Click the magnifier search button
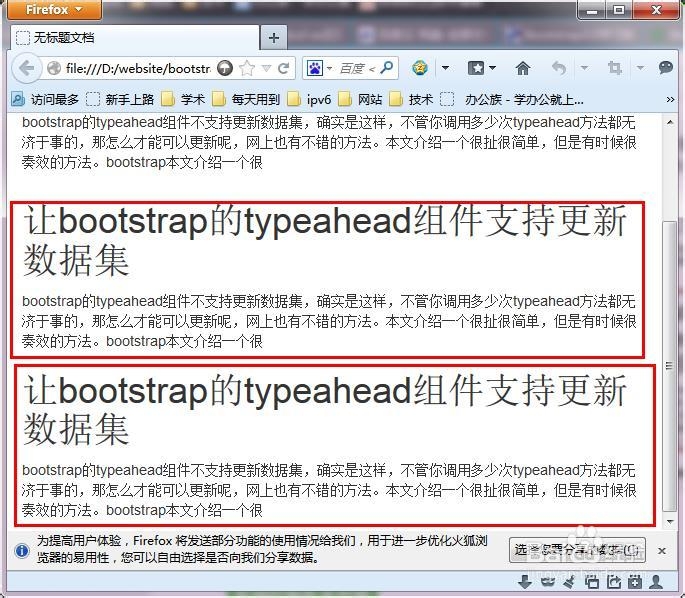Screen dimensions: 685x598 (x=387, y=68)
